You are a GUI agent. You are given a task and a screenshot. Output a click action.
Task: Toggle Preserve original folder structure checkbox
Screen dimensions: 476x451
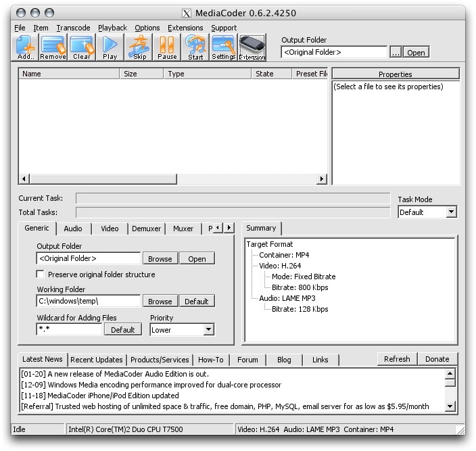coord(40,274)
